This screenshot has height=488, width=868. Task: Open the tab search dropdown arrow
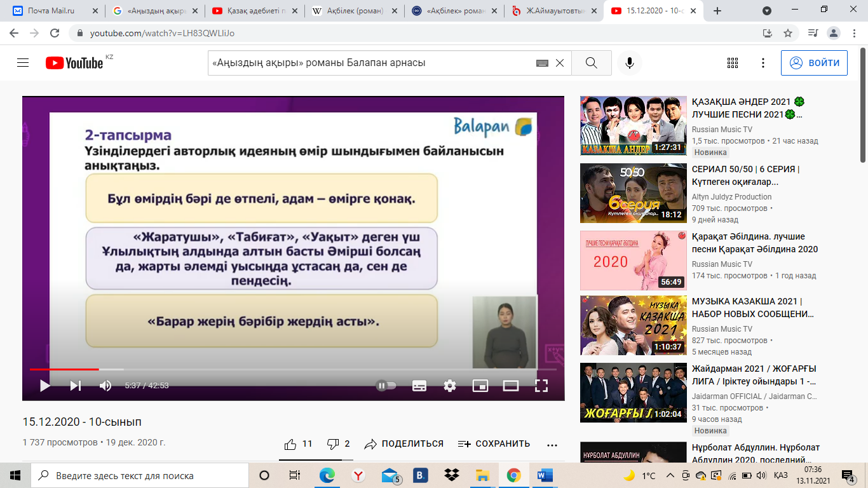(767, 11)
